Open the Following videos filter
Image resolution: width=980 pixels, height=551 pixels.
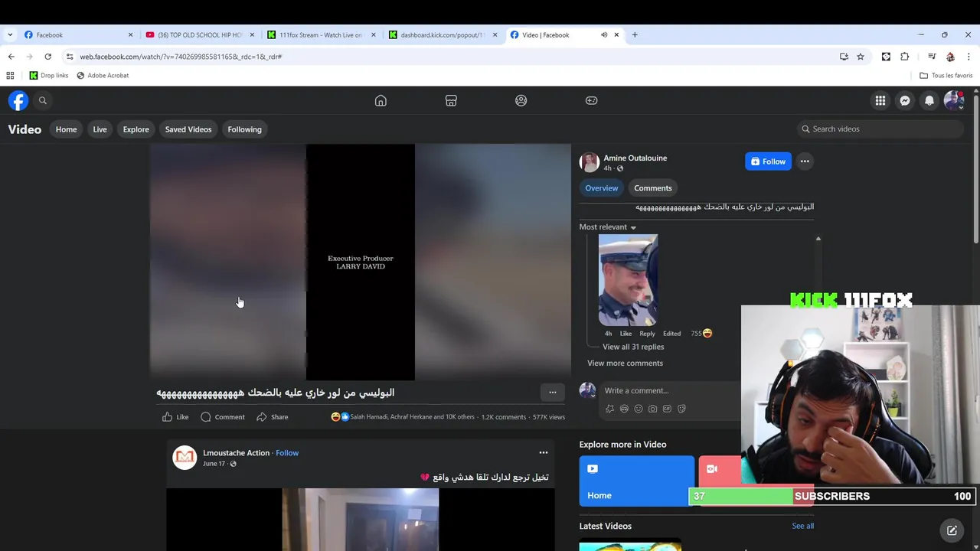click(244, 129)
